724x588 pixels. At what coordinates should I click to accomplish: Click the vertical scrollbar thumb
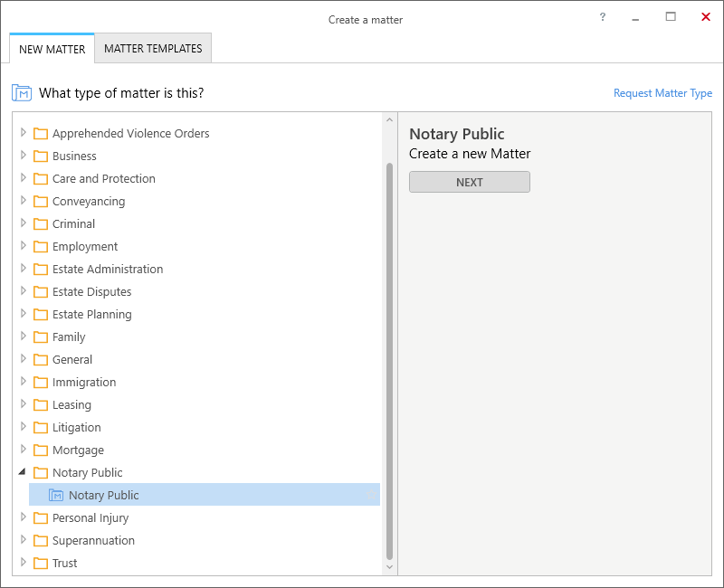click(x=389, y=361)
